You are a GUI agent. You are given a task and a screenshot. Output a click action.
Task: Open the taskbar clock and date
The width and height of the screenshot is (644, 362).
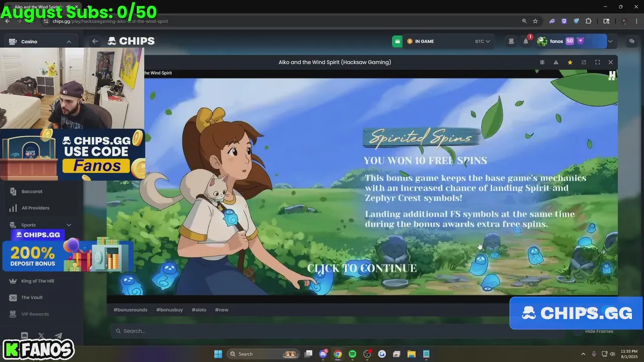tap(629, 354)
